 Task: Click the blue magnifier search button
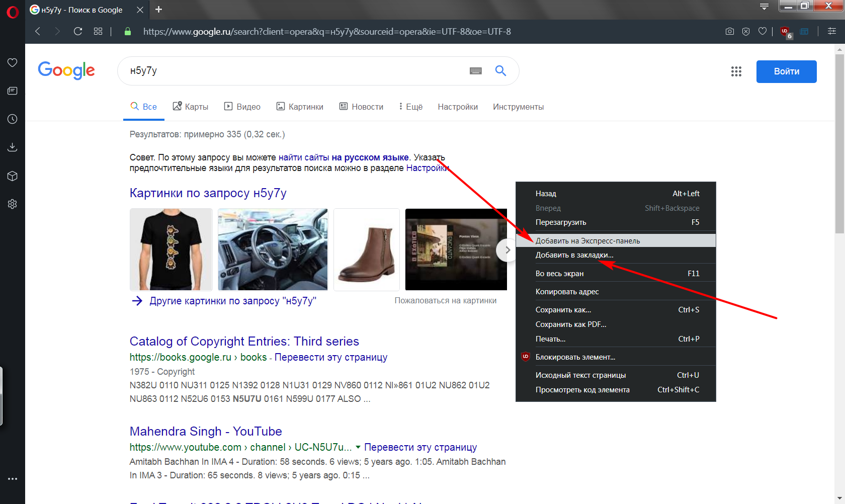[x=500, y=70]
